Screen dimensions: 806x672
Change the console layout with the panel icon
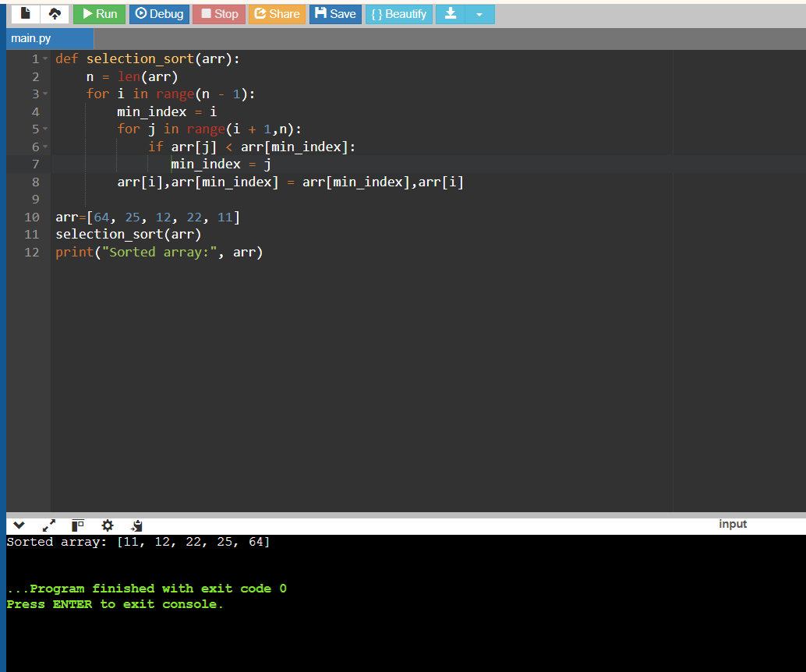pos(78,525)
